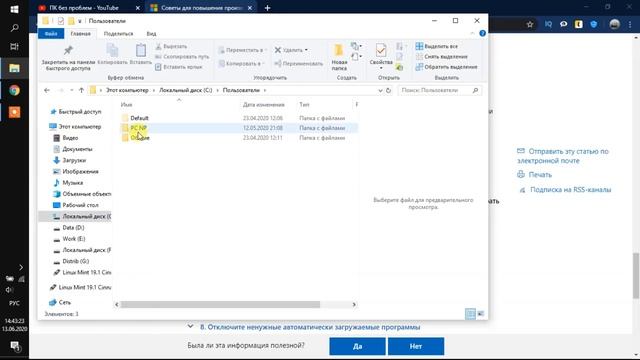This screenshot has width=640, height=360.
Task: Click the Windows Start button
Action: (x=14, y=9)
